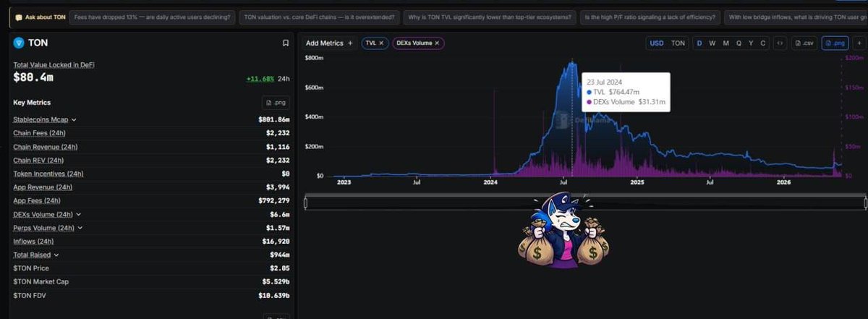Expand Stablecoins Mcap breakdown
Viewport: 868px width, 319px height.
pyautogui.click(x=74, y=120)
